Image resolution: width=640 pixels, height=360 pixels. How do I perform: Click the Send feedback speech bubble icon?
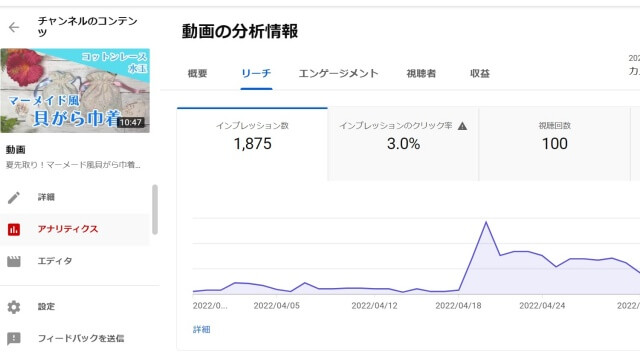(14, 338)
